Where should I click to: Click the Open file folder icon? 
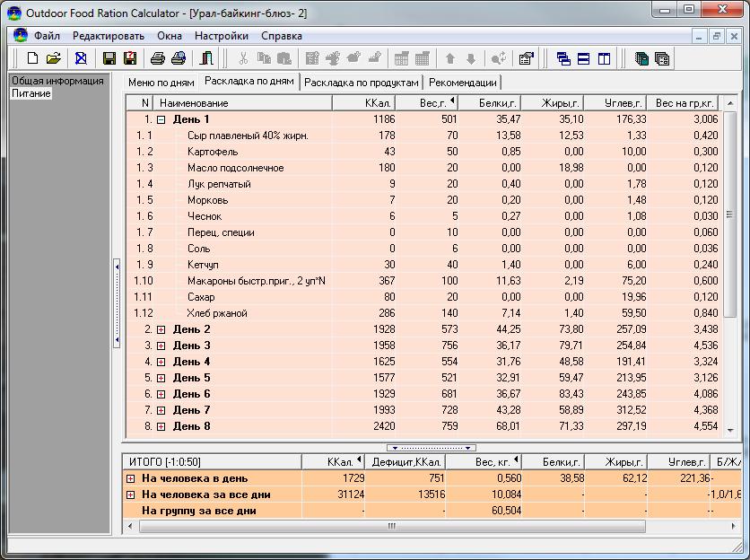[x=54, y=59]
